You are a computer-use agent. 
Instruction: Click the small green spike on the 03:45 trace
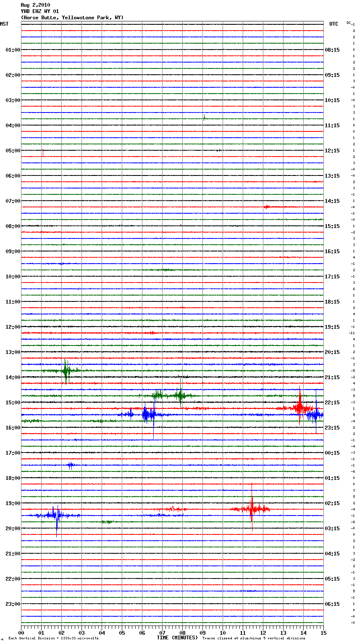(204, 117)
